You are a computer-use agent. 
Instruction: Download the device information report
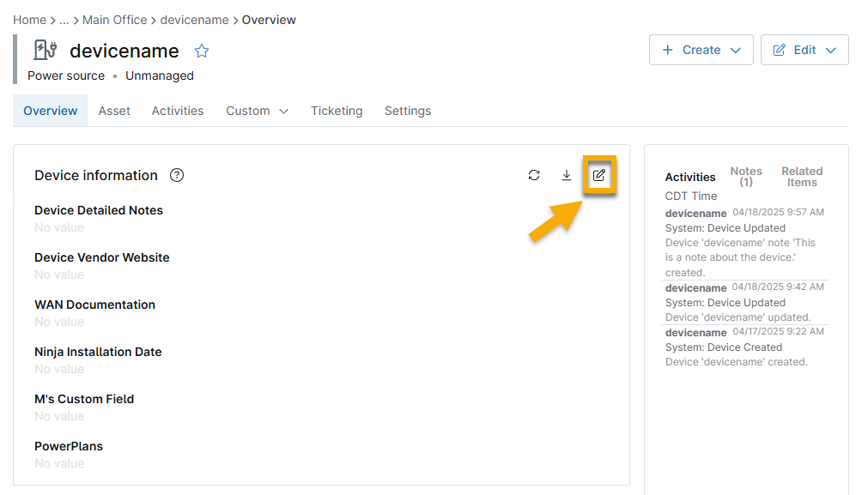pyautogui.click(x=567, y=175)
